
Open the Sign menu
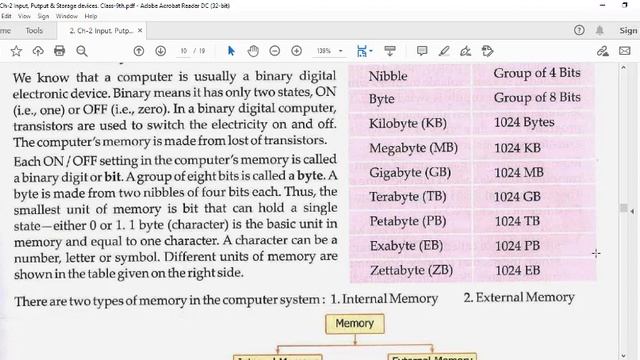[x=43, y=16]
